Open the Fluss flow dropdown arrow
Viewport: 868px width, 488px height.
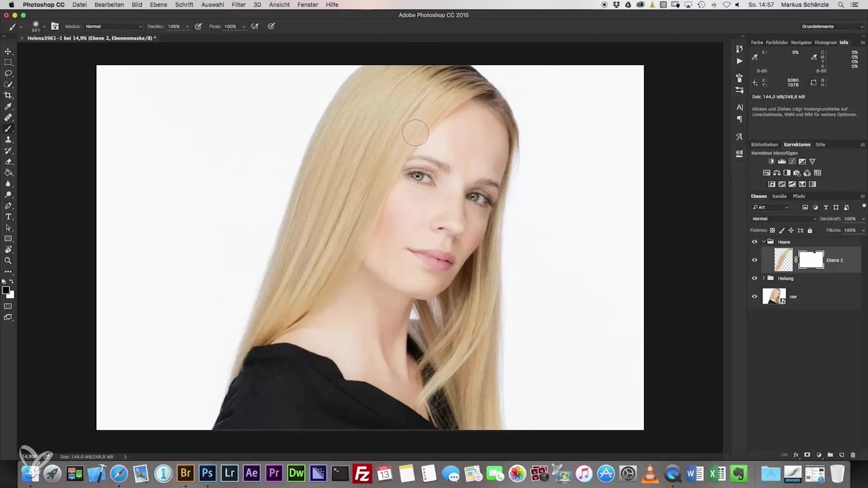(x=244, y=26)
